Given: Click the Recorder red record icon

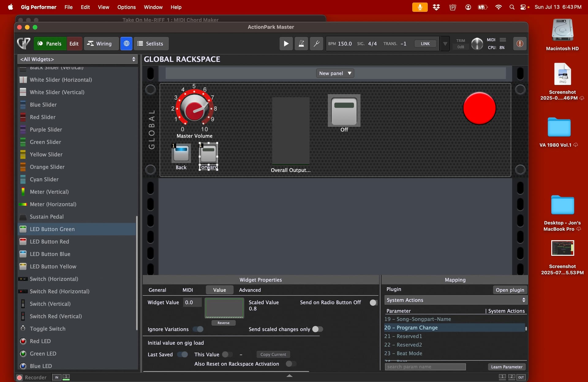Looking at the screenshot, I should [20, 377].
